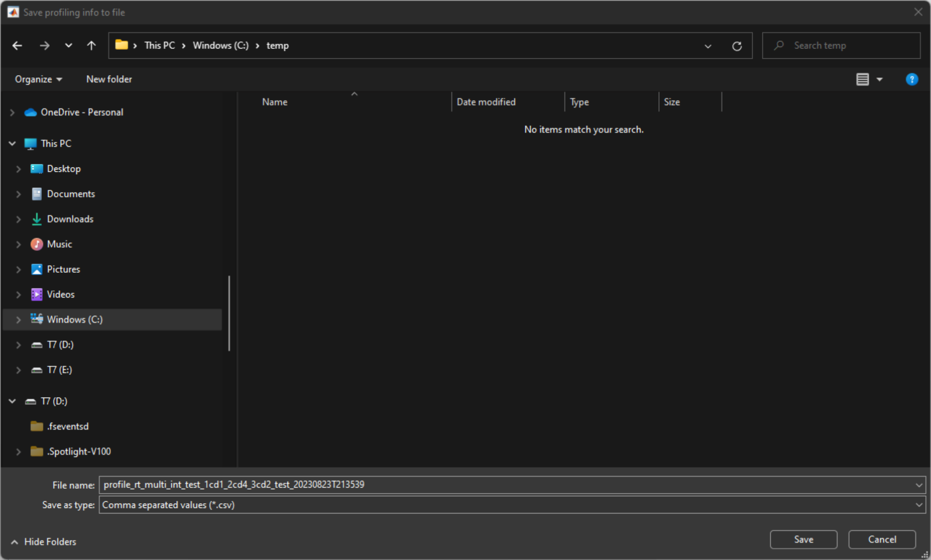Click the up one level arrow
Viewport: 931px width, 560px height.
pos(91,46)
